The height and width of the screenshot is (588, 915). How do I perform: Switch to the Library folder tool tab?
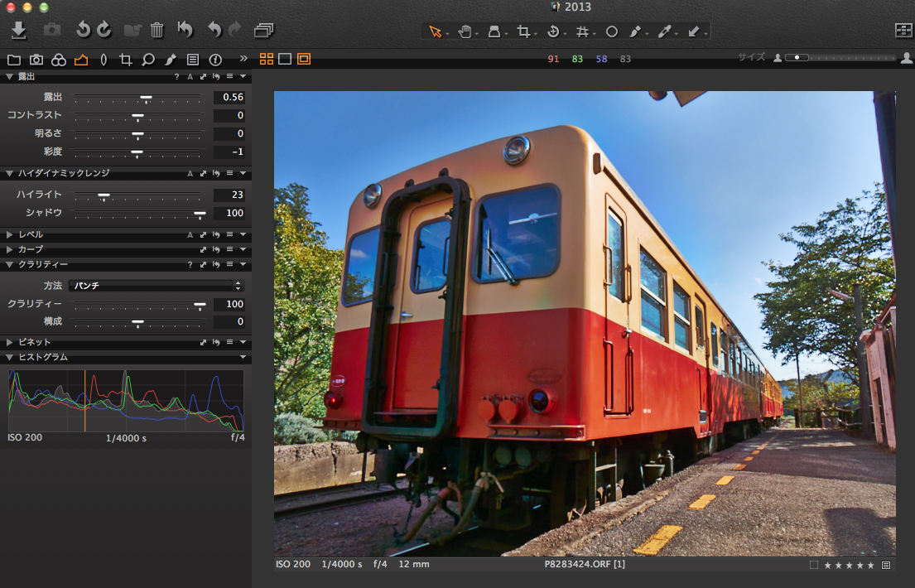13,60
